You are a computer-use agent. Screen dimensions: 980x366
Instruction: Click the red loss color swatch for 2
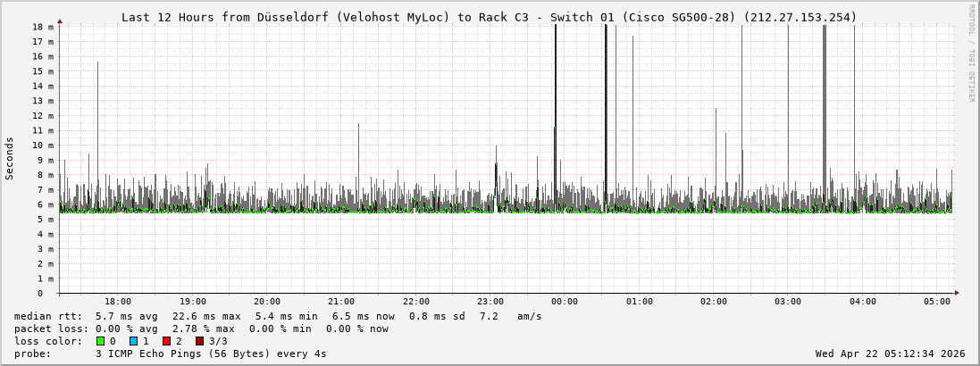point(167,341)
